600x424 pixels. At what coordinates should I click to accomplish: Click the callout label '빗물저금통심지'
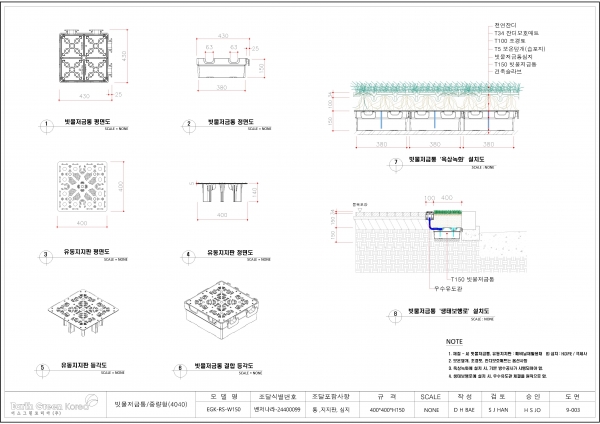point(513,56)
